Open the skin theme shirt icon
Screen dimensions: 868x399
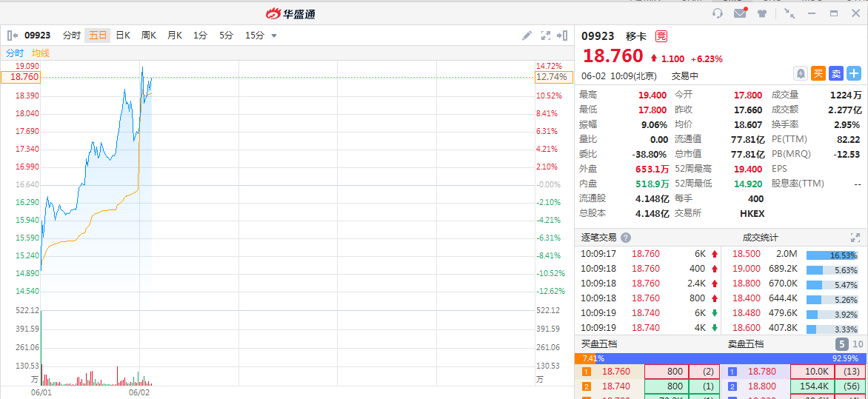[762, 14]
